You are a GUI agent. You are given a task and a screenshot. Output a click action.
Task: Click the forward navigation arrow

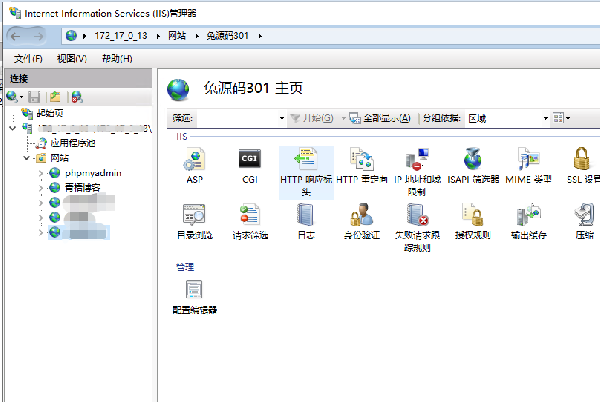click(38, 36)
